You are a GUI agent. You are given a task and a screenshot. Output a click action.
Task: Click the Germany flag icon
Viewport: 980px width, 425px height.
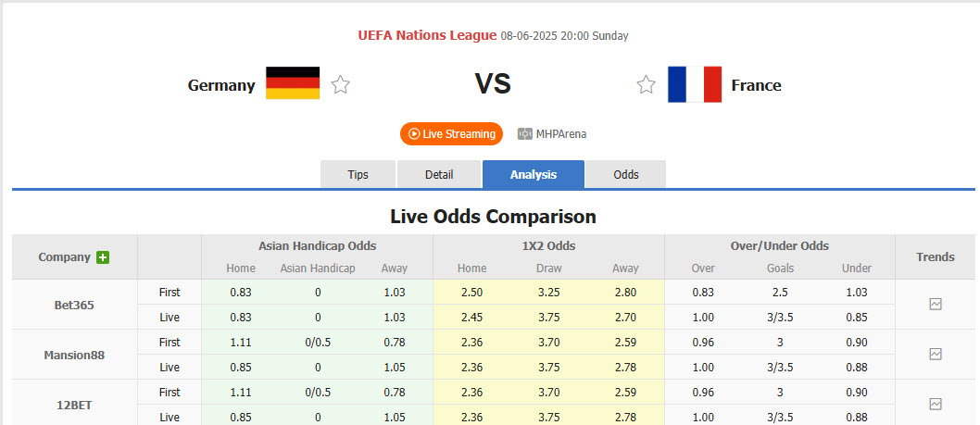coord(293,83)
